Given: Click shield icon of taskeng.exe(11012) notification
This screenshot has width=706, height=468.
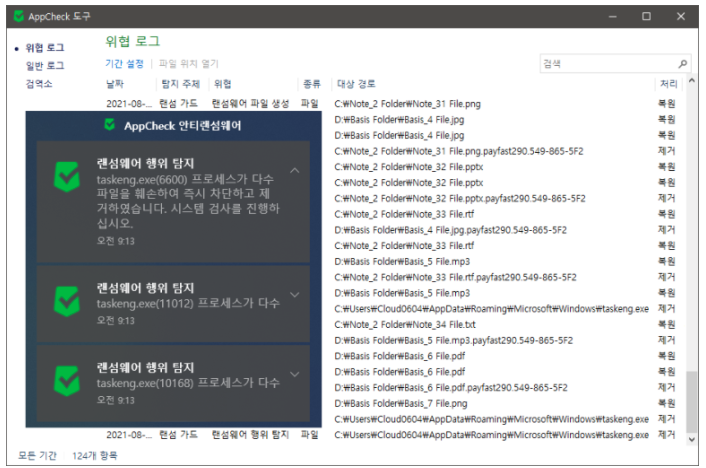Looking at the screenshot, I should coord(67,301).
